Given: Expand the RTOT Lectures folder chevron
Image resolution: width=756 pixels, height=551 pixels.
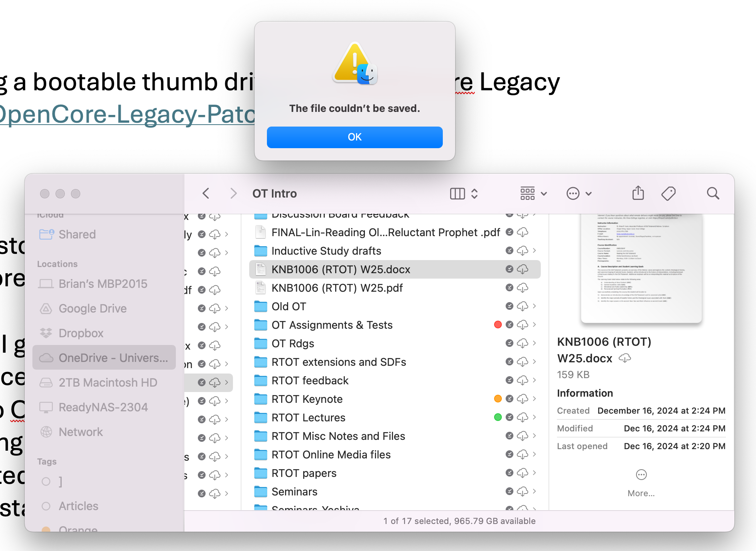Looking at the screenshot, I should pyautogui.click(x=534, y=417).
